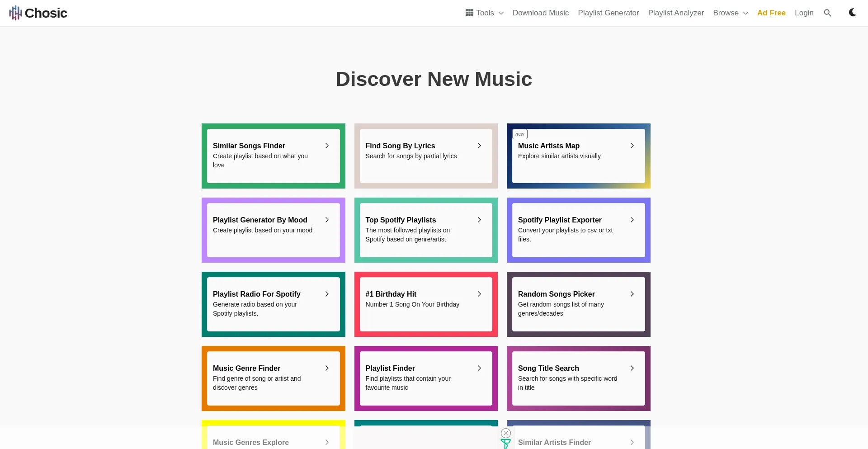Click arrow on Similar Songs Finder card
868x449 pixels.
point(327,146)
